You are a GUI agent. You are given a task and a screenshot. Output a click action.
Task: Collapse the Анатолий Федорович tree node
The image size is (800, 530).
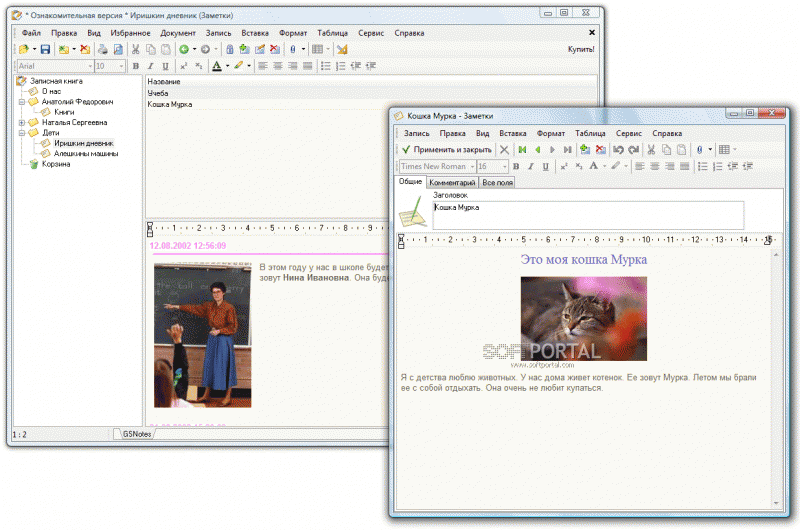point(22,102)
